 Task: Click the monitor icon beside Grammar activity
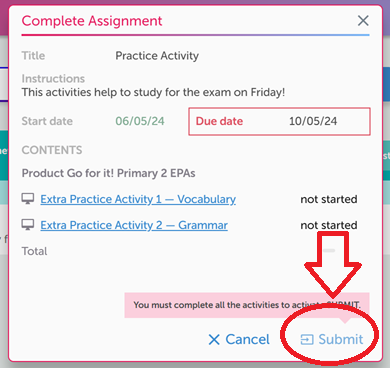pyautogui.click(x=28, y=225)
